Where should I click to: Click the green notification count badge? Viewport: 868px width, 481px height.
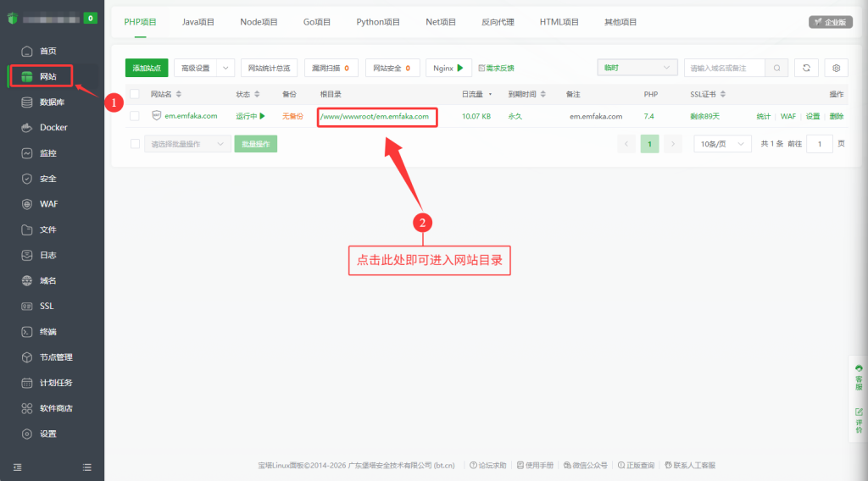tap(90, 19)
